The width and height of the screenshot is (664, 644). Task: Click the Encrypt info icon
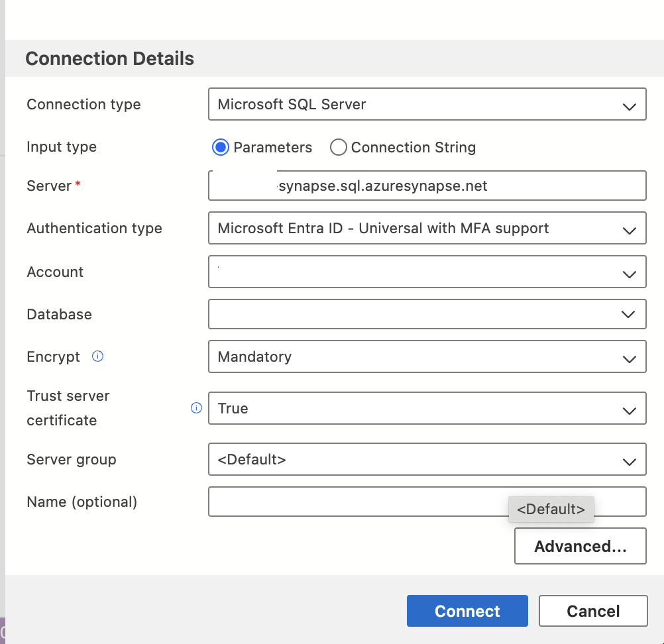(98, 356)
